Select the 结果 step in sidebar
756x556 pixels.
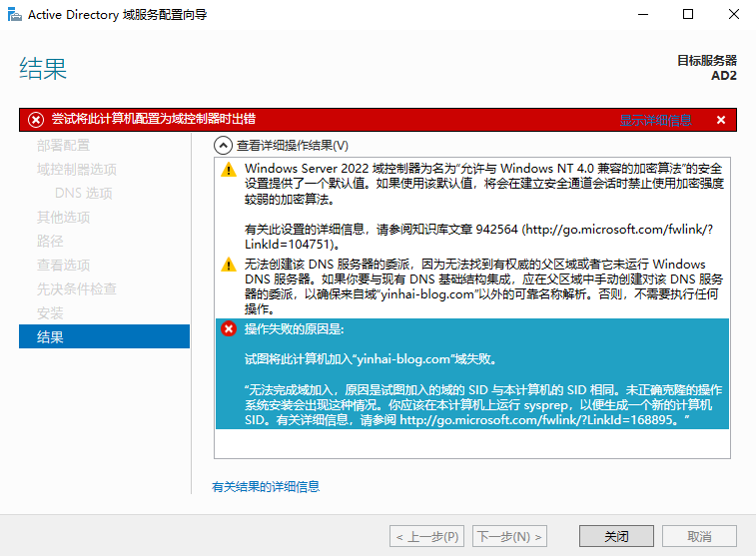coord(104,336)
